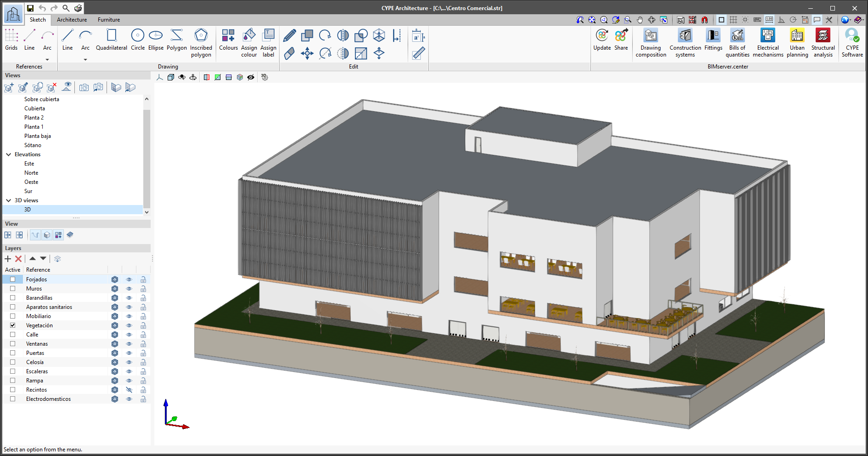Click the Update BIMserver.center icon
Image resolution: width=868 pixels, height=456 pixels.
(602, 40)
